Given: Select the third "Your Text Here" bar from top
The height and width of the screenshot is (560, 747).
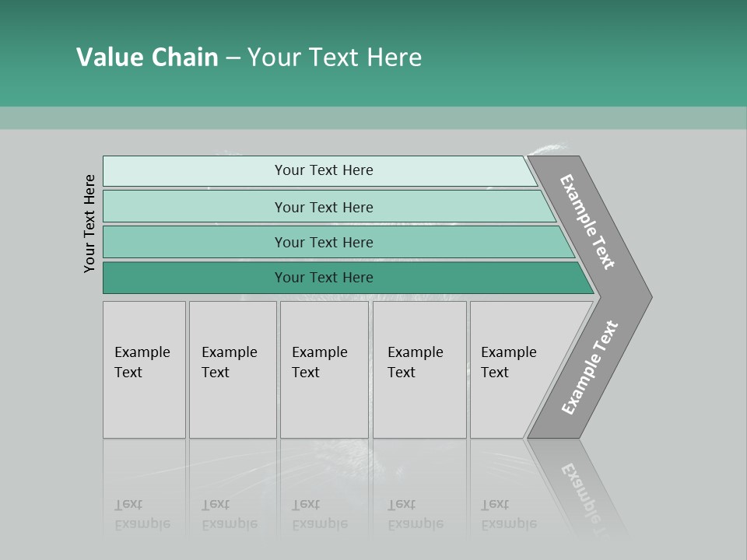Looking at the screenshot, I should [323, 242].
